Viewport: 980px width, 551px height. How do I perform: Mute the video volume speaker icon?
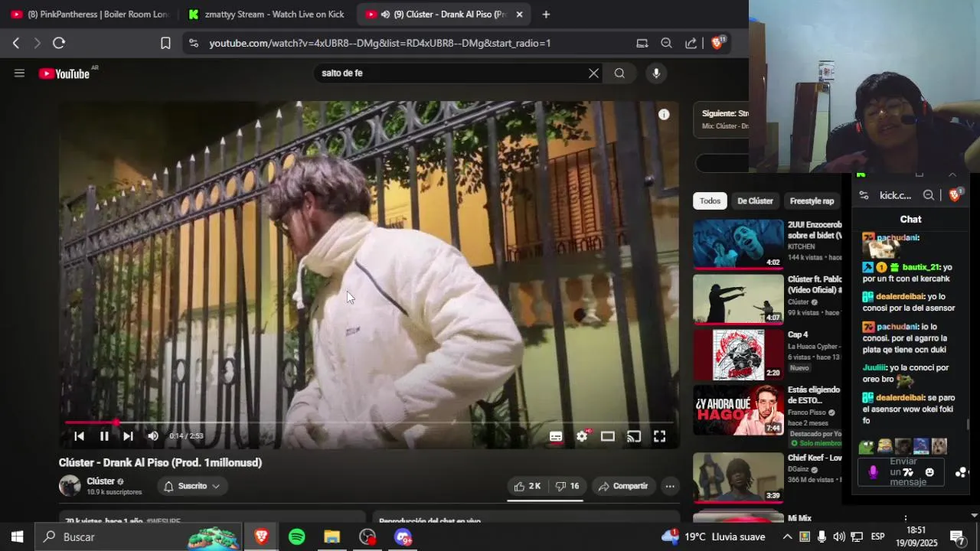tap(152, 436)
